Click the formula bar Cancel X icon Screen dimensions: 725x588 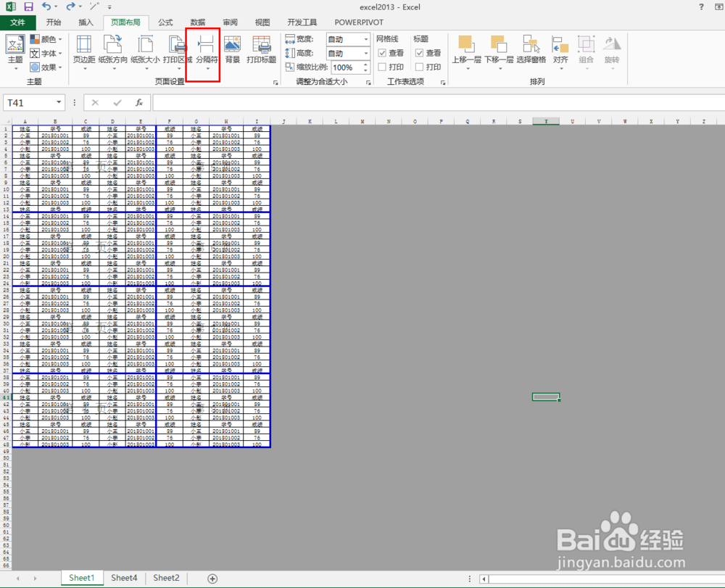pyautogui.click(x=95, y=103)
